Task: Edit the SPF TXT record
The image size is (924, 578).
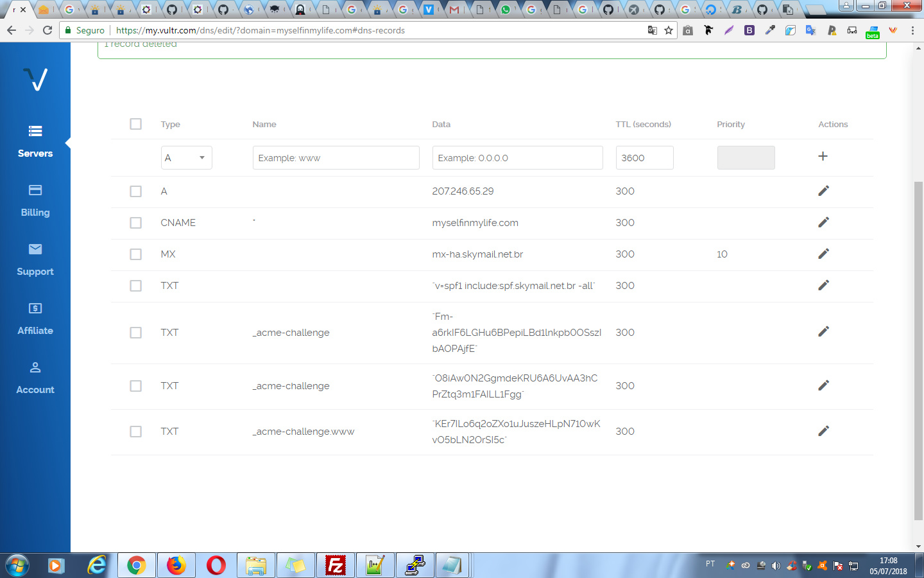Action: pos(823,285)
